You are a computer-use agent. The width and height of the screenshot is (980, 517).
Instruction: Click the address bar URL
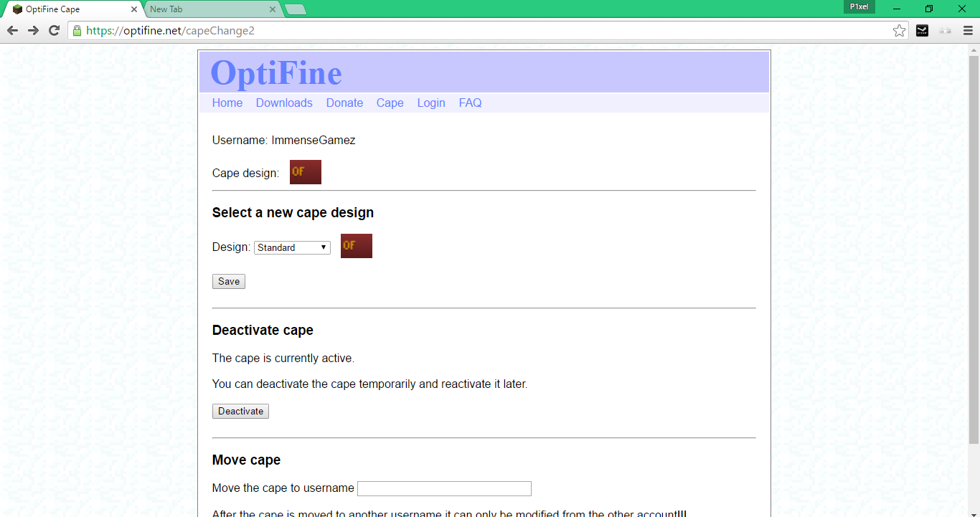tap(170, 31)
